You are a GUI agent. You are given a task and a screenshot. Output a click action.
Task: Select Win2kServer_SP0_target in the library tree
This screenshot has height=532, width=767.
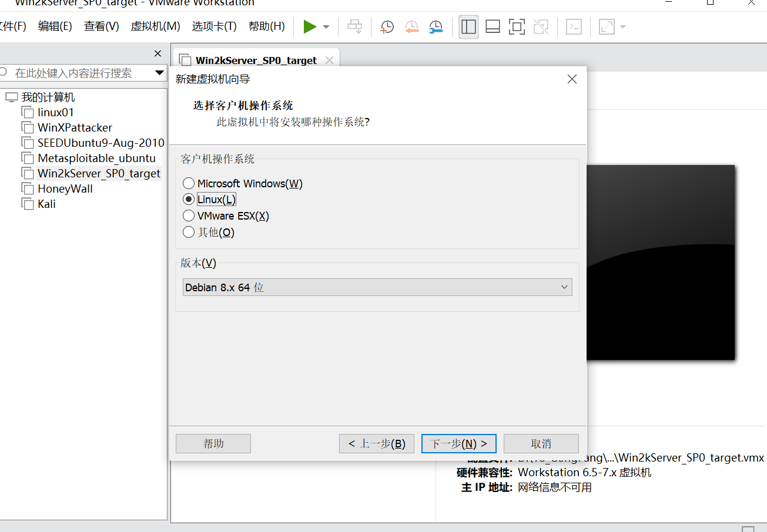(x=99, y=173)
